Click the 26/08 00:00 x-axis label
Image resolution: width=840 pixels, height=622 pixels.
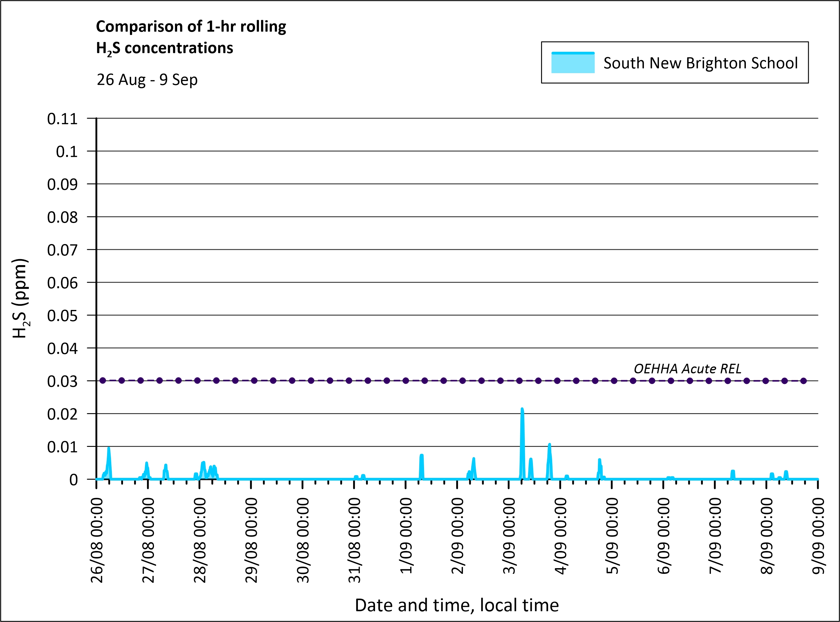[97, 540]
